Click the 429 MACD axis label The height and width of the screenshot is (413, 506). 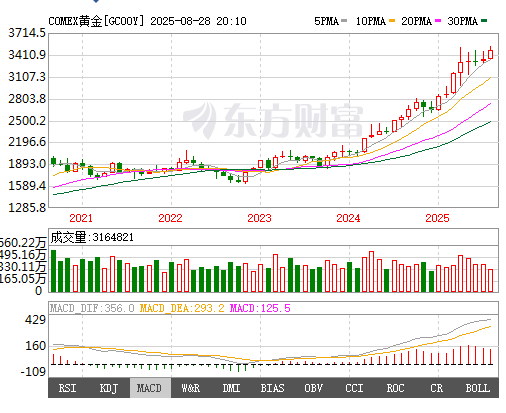[35, 320]
